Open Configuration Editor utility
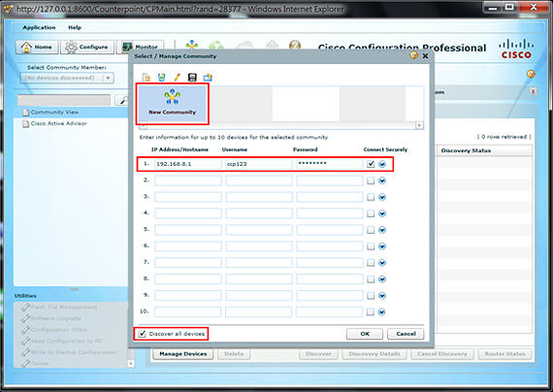The width and height of the screenshot is (553, 392). (54, 330)
